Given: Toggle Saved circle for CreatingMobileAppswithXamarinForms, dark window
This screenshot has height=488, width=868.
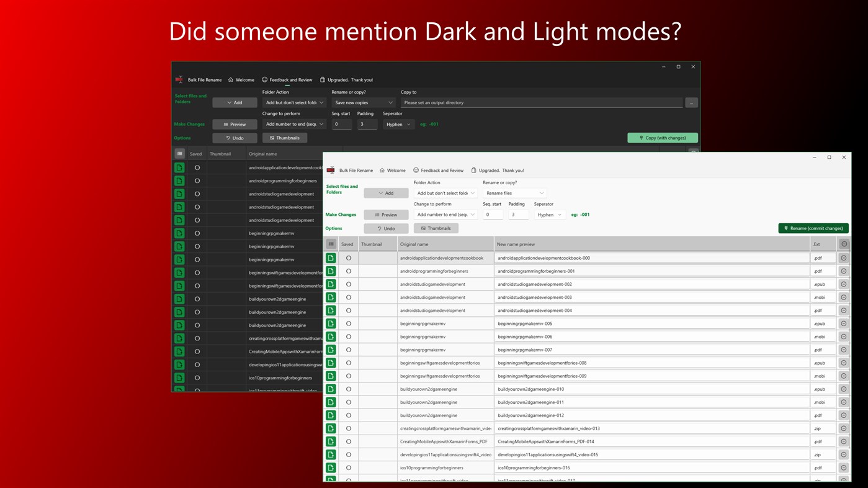Looking at the screenshot, I should (197, 351).
